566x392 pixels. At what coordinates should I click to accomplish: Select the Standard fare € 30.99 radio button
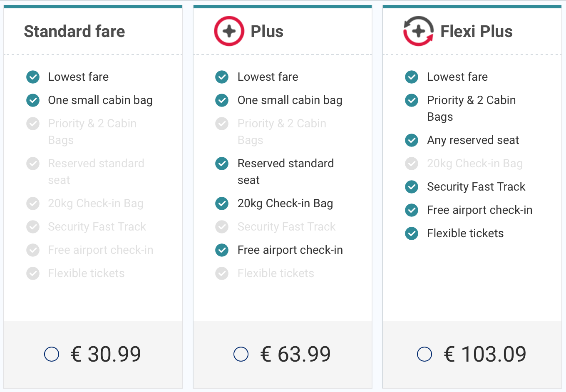(52, 354)
